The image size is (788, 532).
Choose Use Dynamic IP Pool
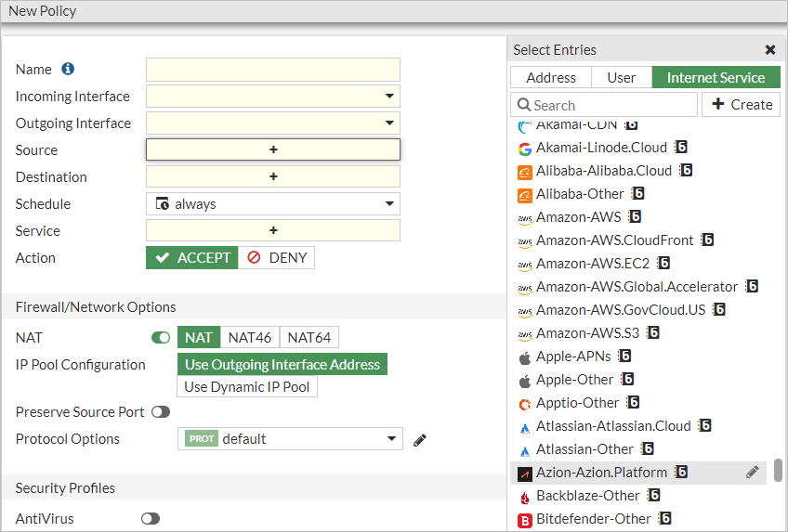tap(247, 387)
